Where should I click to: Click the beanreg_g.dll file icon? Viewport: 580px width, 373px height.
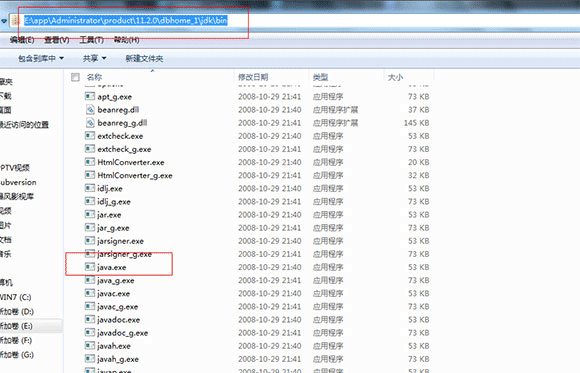pyautogui.click(x=90, y=123)
